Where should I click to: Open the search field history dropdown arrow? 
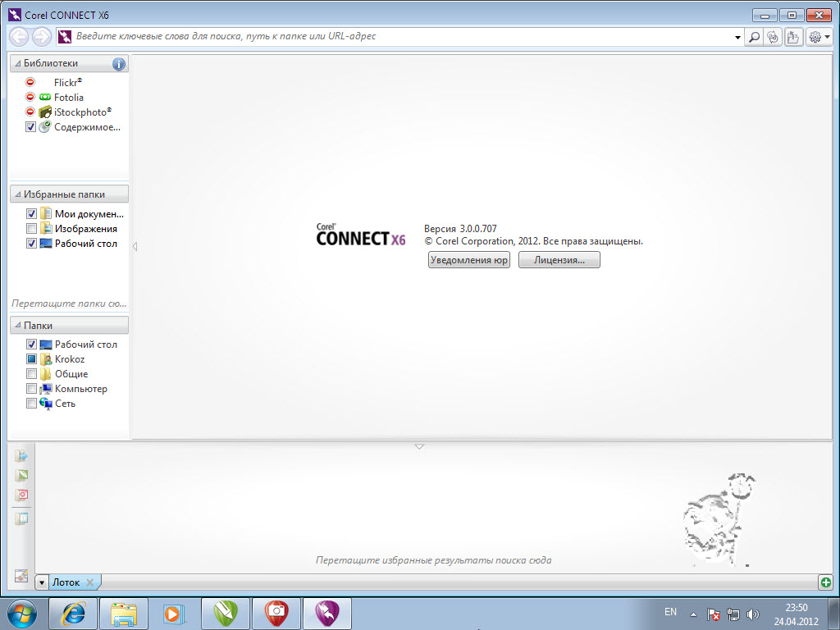[737, 37]
